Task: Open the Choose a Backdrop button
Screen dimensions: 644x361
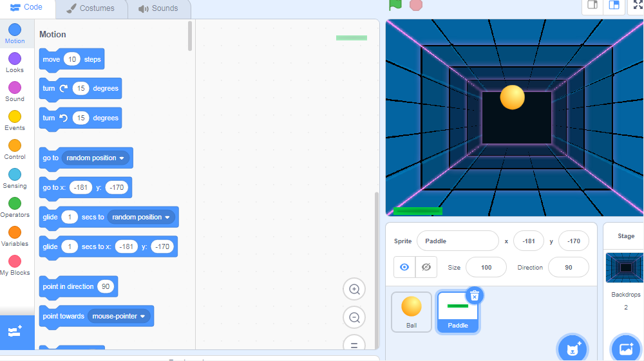Action: point(626,349)
